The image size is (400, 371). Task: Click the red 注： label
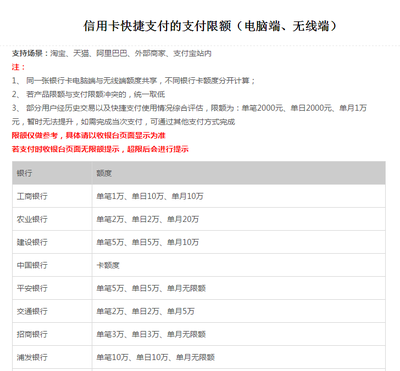(18, 67)
